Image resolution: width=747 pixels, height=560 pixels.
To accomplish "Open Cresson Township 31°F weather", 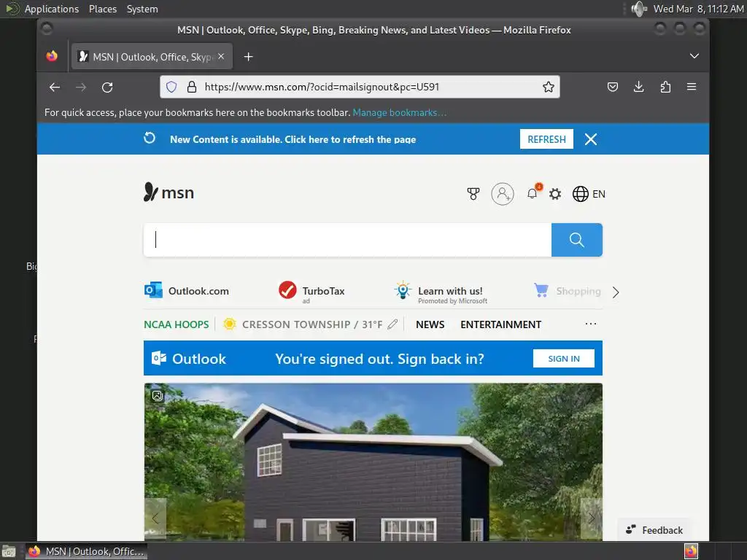I will click(303, 324).
